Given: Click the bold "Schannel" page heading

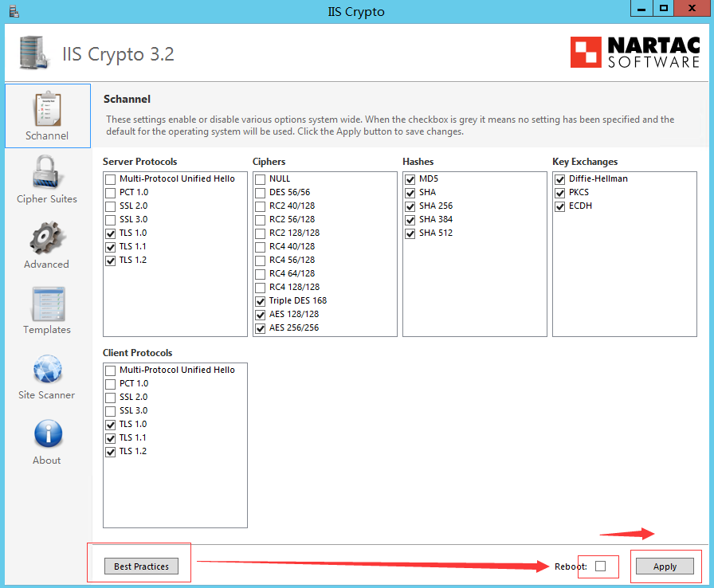Looking at the screenshot, I should click(x=127, y=100).
